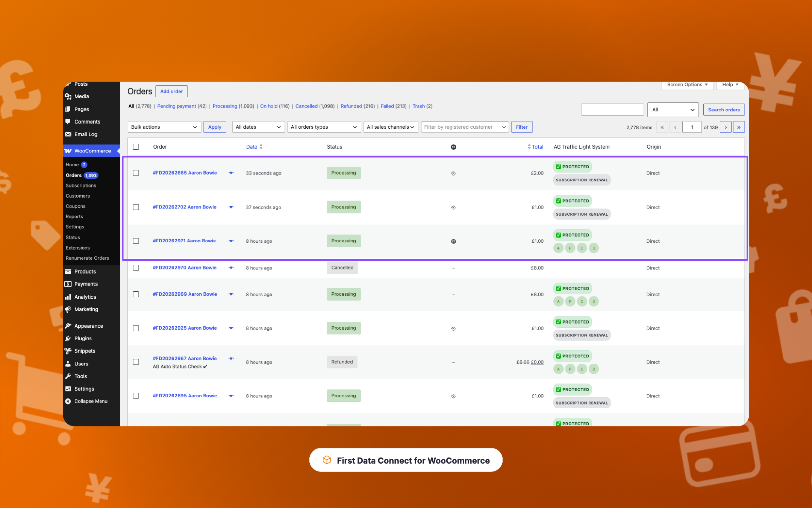Open the Snippets scissors icon

(68, 351)
